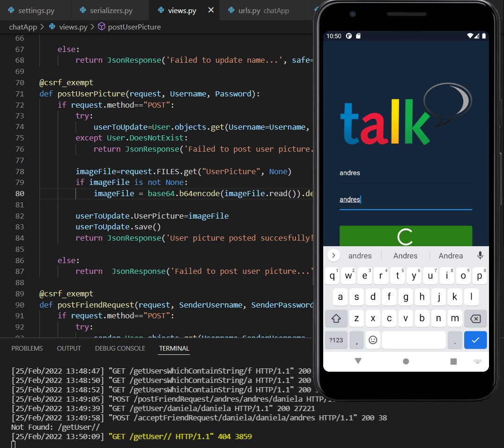Click the acceptFriendRequest terminal log line

[199, 418]
